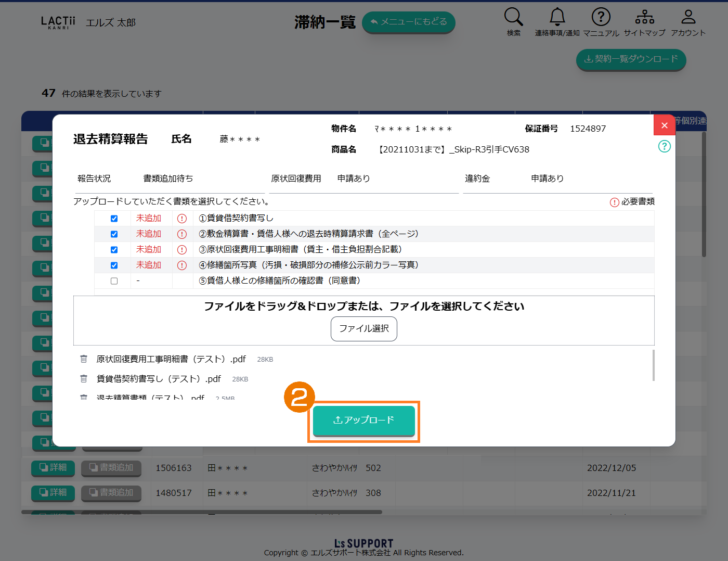Click the green help icon in dialog

pos(664,146)
